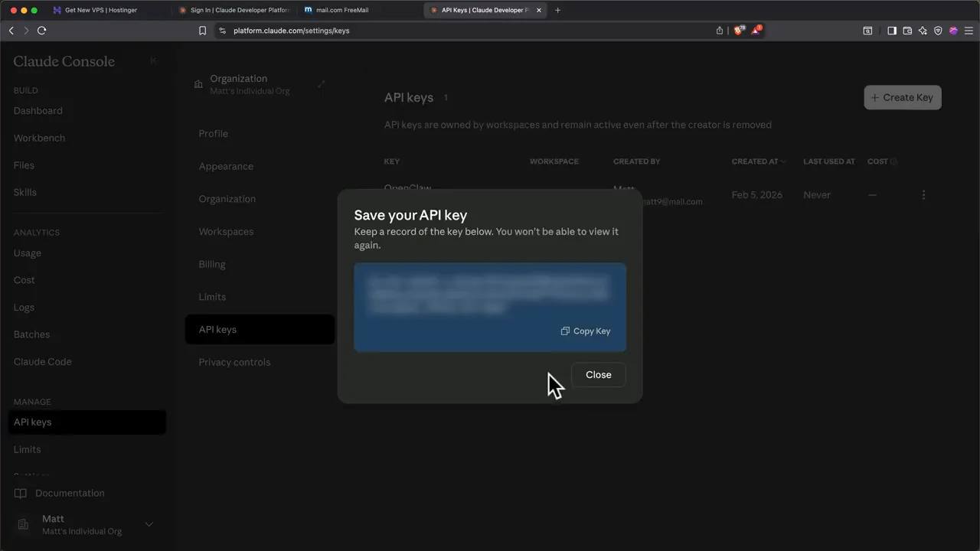Image resolution: width=980 pixels, height=551 pixels.
Task: Click the expand icon beside Matt's Individual Org
Action: [x=322, y=84]
